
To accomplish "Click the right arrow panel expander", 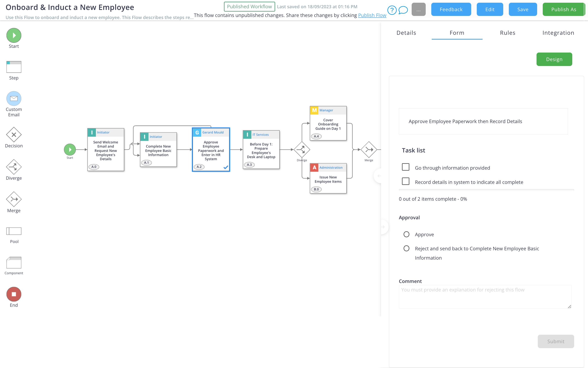I will click(x=383, y=227).
